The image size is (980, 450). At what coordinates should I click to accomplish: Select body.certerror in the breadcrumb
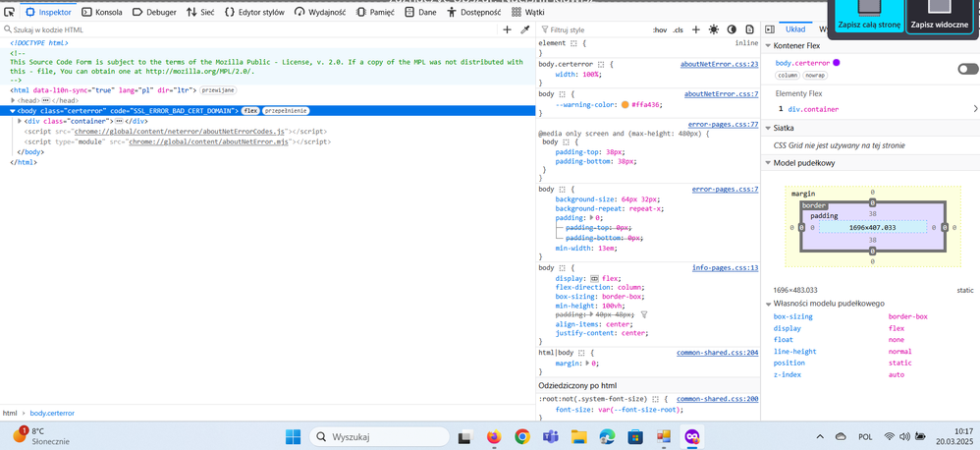(52, 413)
